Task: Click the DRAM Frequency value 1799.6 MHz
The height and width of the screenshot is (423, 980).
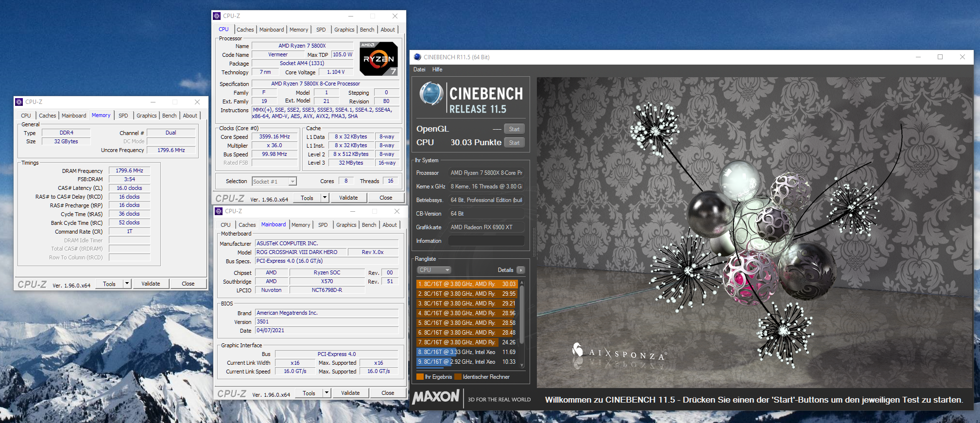Action: click(x=129, y=170)
